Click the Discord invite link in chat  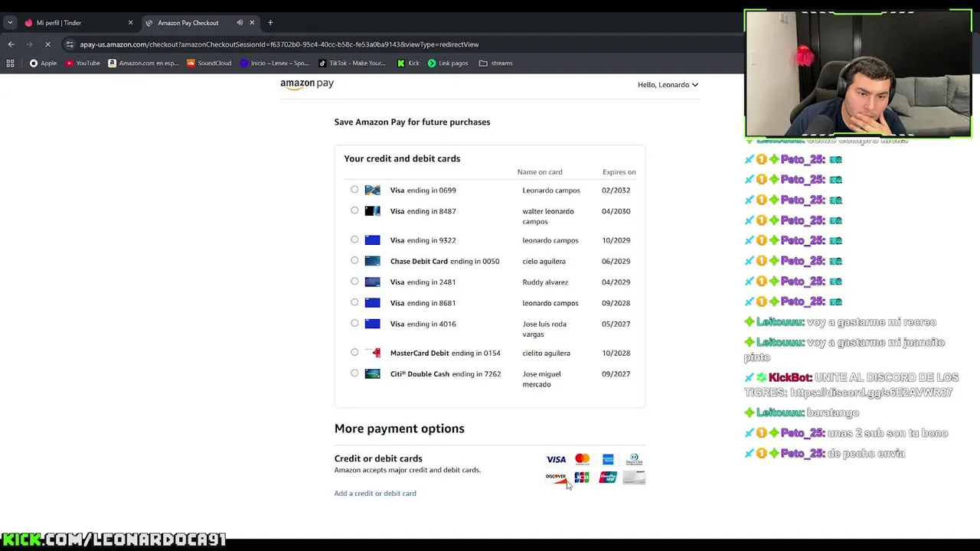point(871,393)
